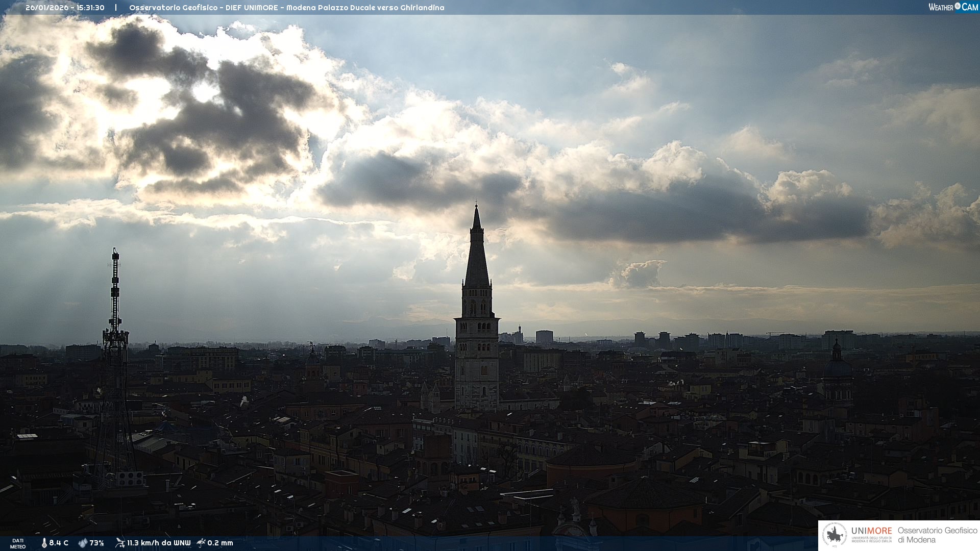Click the 11.3 km/h da WNW wind reading
This screenshot has height=551, width=980.
(x=159, y=543)
